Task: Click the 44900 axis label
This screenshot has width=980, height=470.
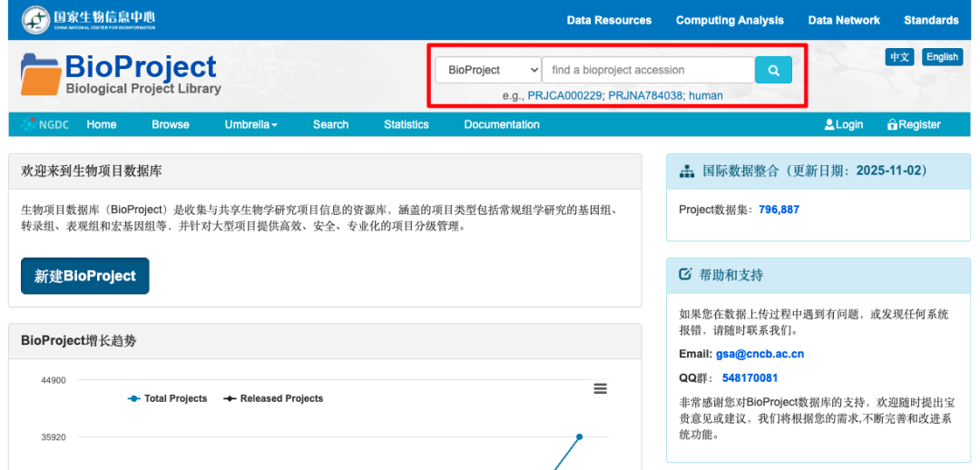Action: [54, 380]
